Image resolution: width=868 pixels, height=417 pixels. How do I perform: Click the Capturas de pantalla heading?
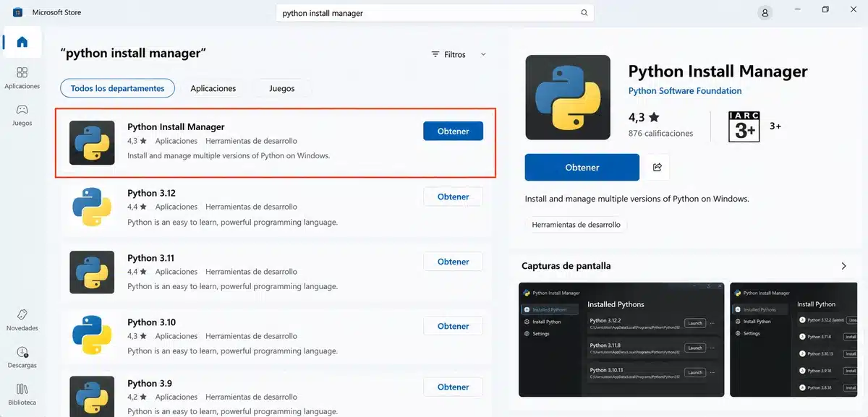tap(566, 266)
